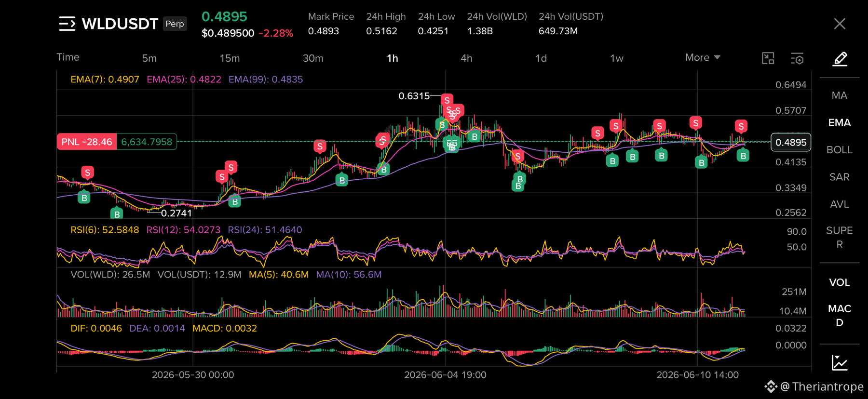Click the -2.28% change value
The width and height of the screenshot is (868, 399).
(276, 33)
